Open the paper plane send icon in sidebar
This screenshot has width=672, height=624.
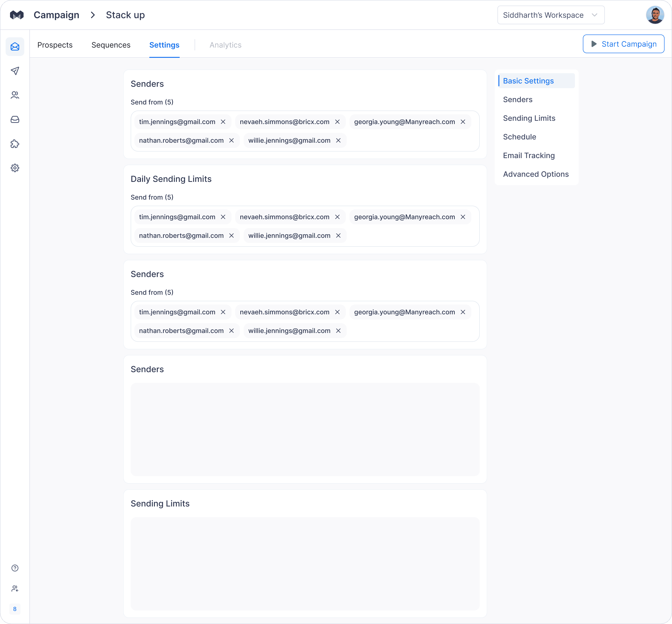tap(15, 71)
